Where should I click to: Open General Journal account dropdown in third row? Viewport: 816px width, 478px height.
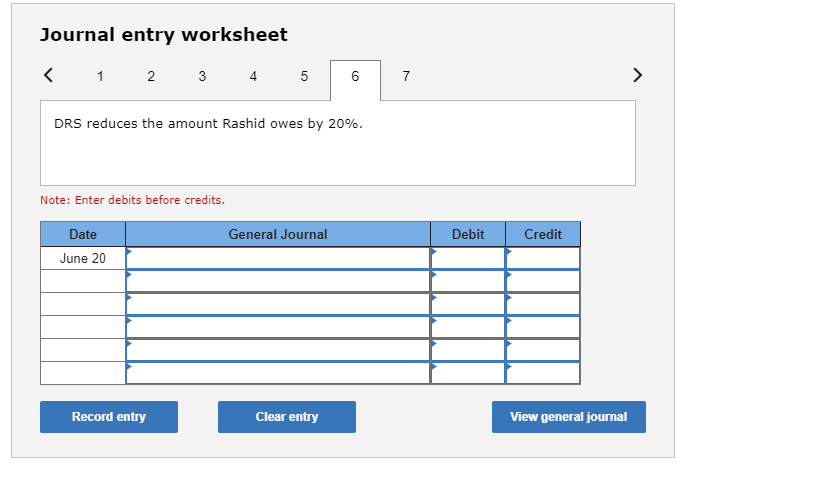pos(278,304)
